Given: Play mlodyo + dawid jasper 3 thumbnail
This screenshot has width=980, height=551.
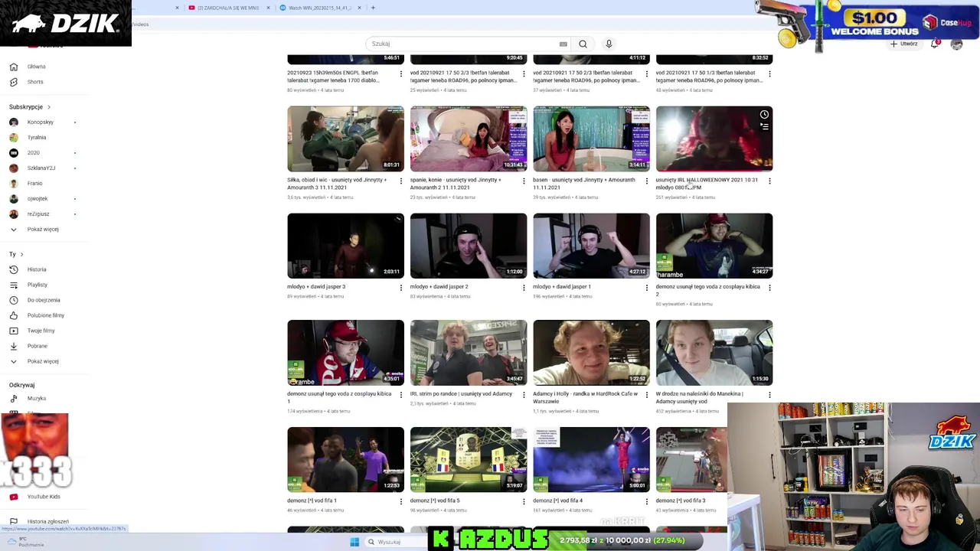Looking at the screenshot, I should tap(345, 246).
